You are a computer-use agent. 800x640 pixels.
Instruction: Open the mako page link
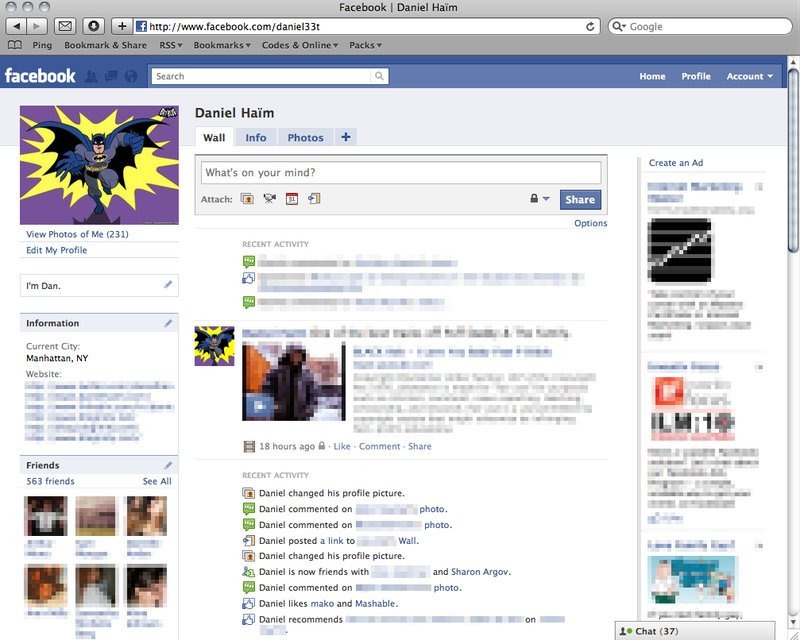click(322, 603)
